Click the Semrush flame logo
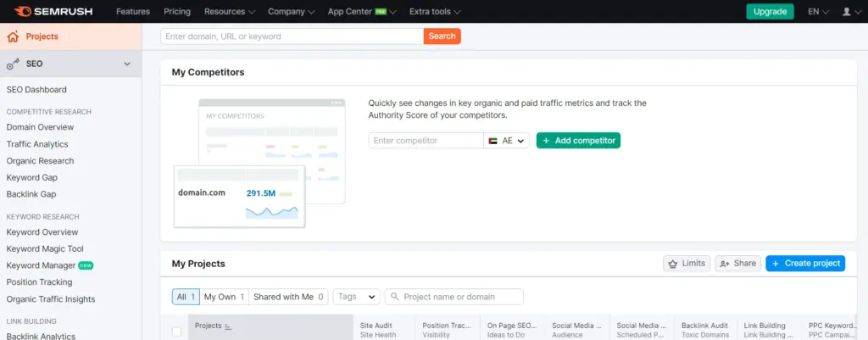868x340 pixels. (22, 11)
